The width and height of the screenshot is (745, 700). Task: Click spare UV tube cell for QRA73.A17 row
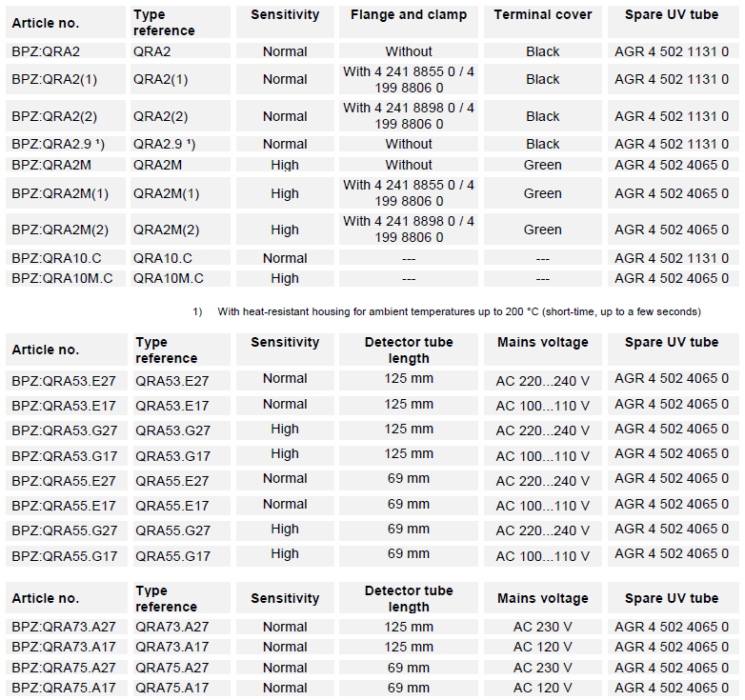click(672, 647)
